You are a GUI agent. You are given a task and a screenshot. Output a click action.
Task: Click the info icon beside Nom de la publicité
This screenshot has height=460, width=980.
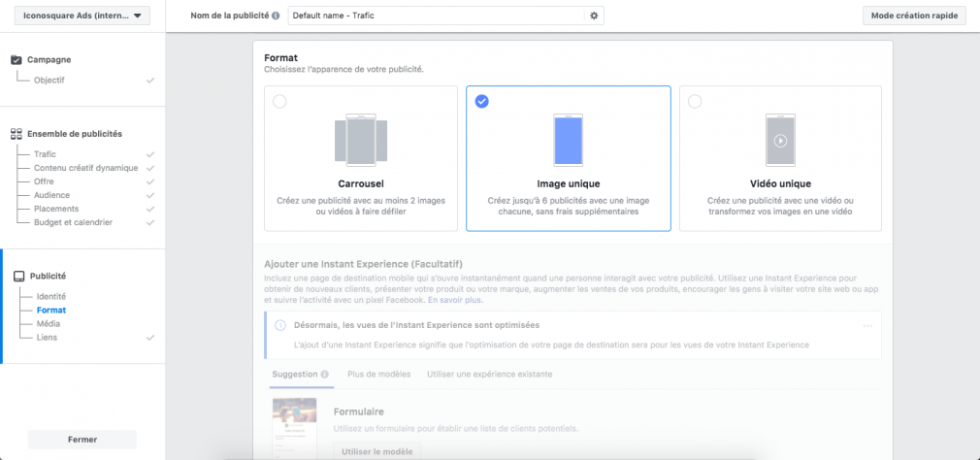pyautogui.click(x=276, y=16)
